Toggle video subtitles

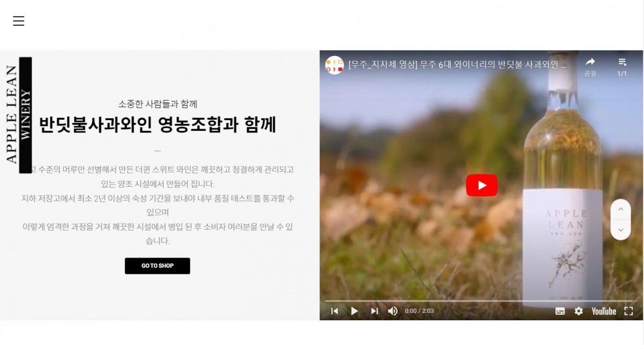pos(560,311)
